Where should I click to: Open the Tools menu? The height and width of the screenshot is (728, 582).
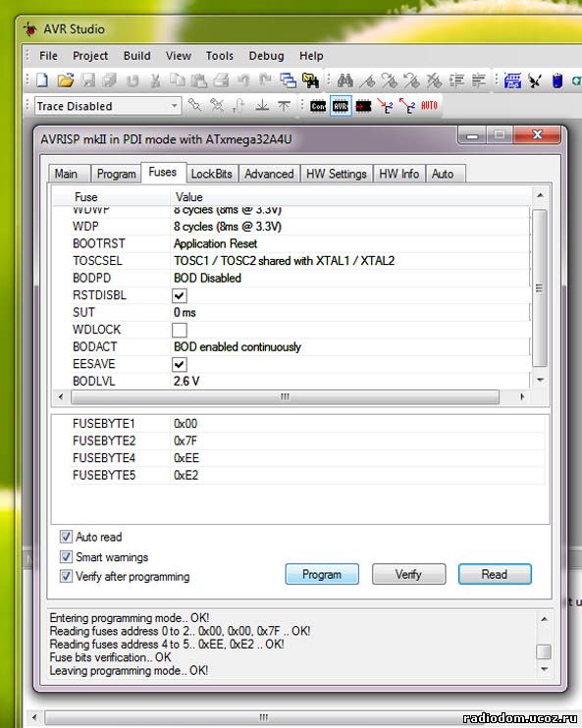[x=220, y=56]
